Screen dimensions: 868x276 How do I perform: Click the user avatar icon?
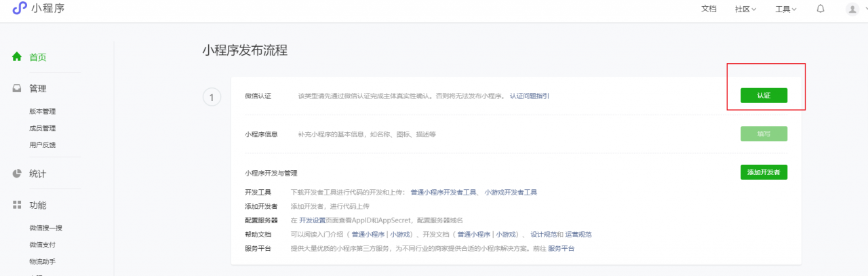(x=852, y=9)
